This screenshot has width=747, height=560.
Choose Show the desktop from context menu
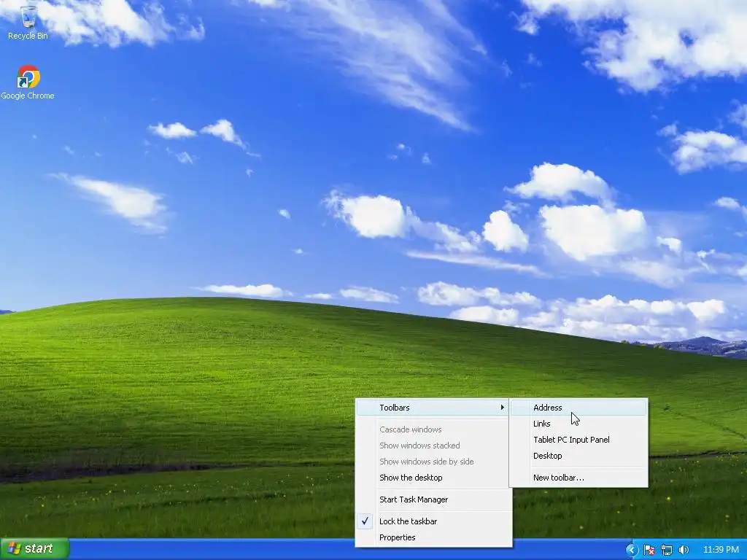pyautogui.click(x=433, y=478)
